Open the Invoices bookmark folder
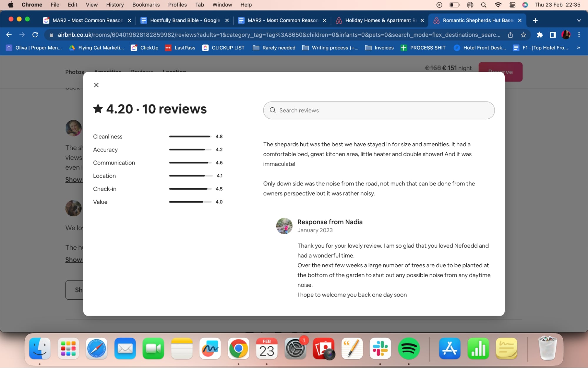Viewport: 588px width, 368px height. coord(379,48)
